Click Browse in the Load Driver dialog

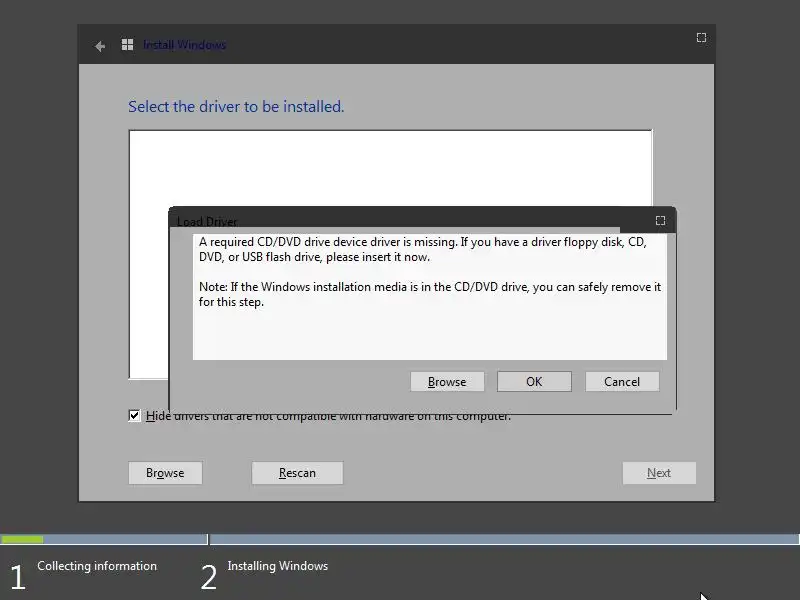tap(447, 382)
